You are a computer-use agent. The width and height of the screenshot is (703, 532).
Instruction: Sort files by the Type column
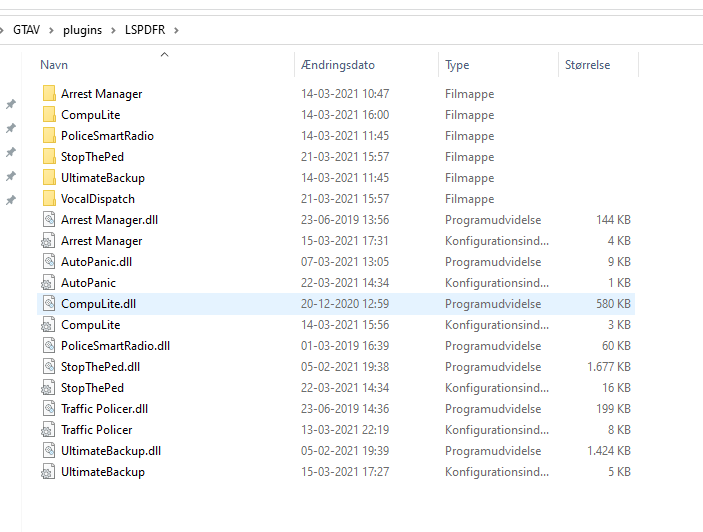pos(457,65)
